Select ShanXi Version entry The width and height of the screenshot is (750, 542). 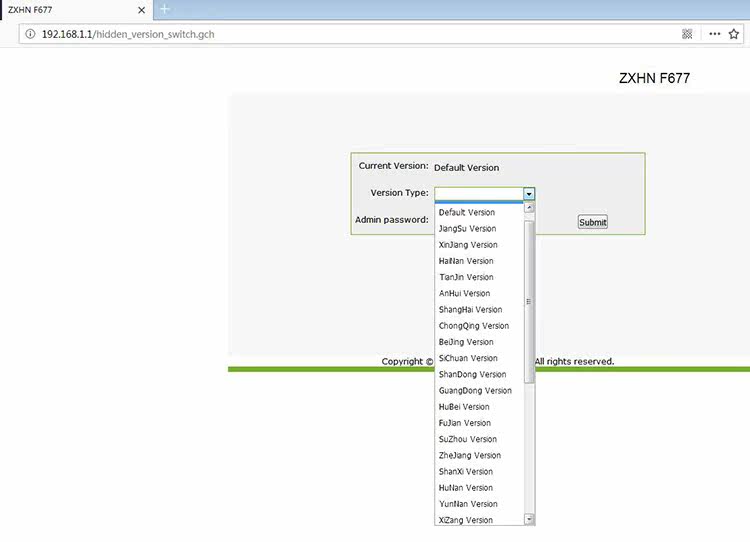tap(479, 472)
